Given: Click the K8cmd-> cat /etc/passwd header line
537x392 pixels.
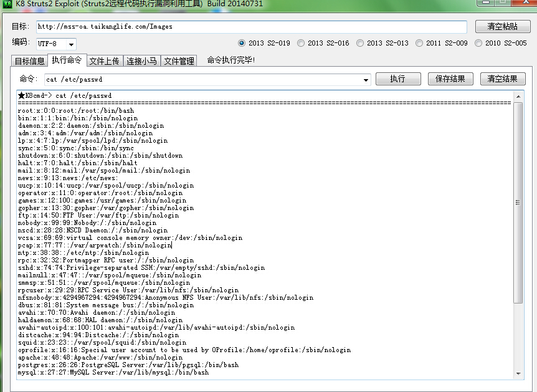Looking at the screenshot, I should 65,95.
